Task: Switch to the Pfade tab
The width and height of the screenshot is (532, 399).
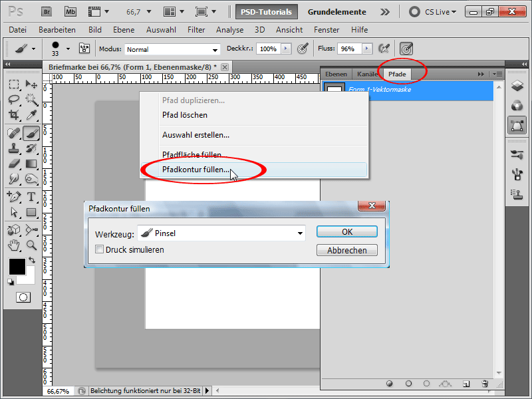Action: [397, 74]
